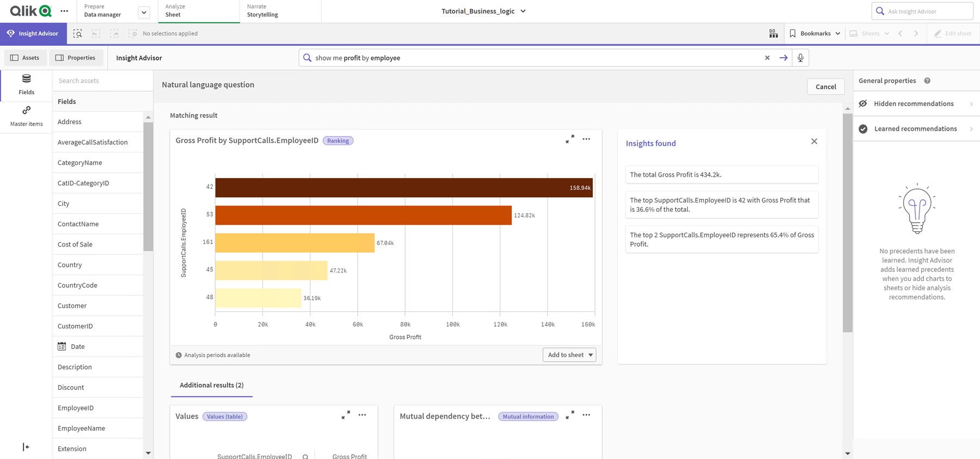Open smart search selections tool

coord(78,34)
